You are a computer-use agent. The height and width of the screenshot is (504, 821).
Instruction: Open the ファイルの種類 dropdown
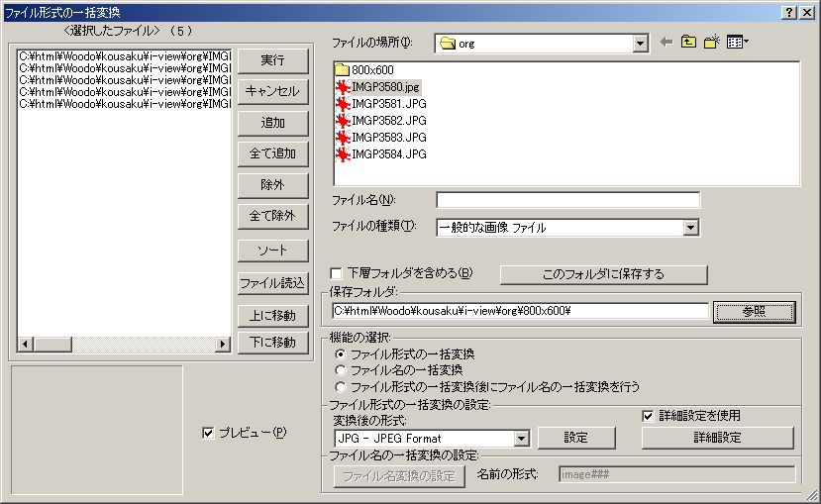pos(691,228)
